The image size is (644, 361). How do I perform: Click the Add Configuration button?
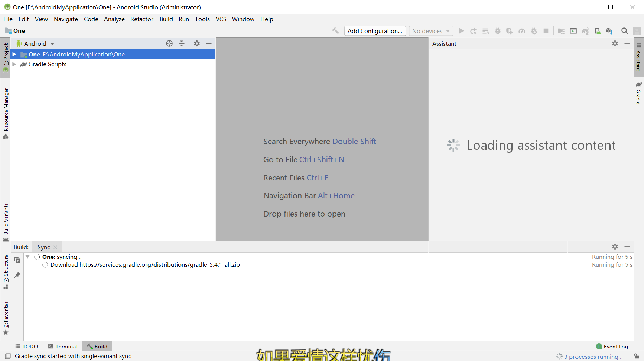[375, 31]
